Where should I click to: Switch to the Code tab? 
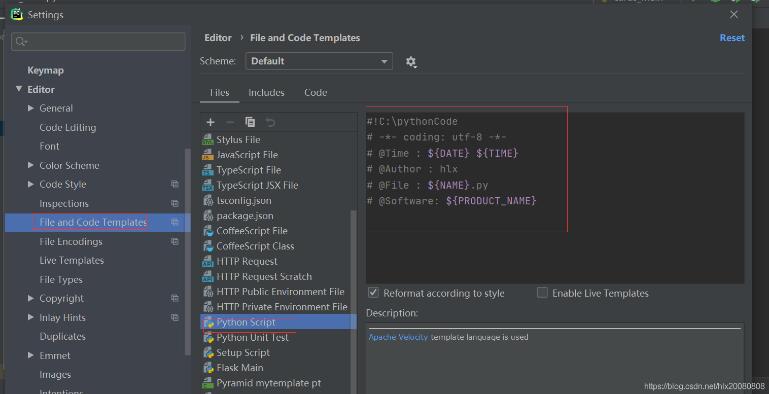click(315, 92)
